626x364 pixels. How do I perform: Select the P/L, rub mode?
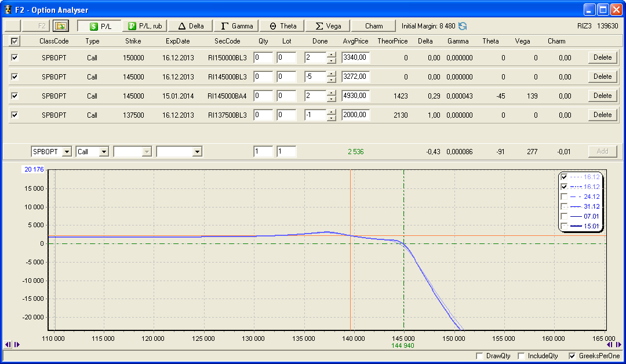145,26
